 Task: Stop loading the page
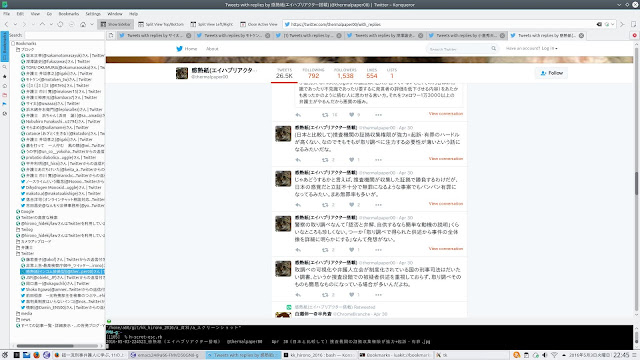[x=71, y=24]
